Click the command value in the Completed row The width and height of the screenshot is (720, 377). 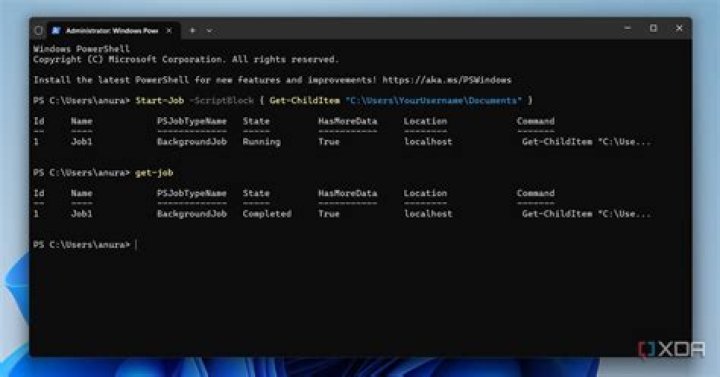coord(586,214)
